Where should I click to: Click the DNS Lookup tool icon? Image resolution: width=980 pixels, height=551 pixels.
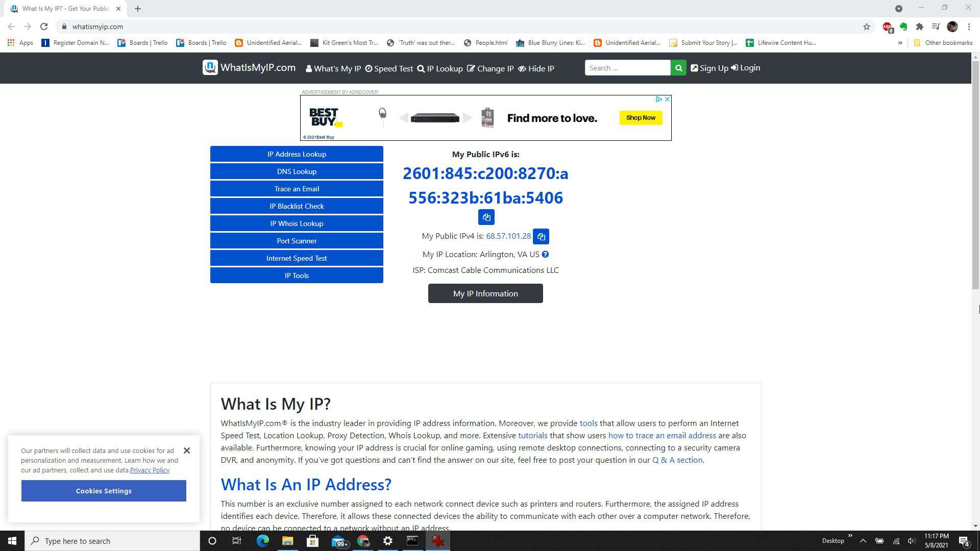(x=296, y=171)
